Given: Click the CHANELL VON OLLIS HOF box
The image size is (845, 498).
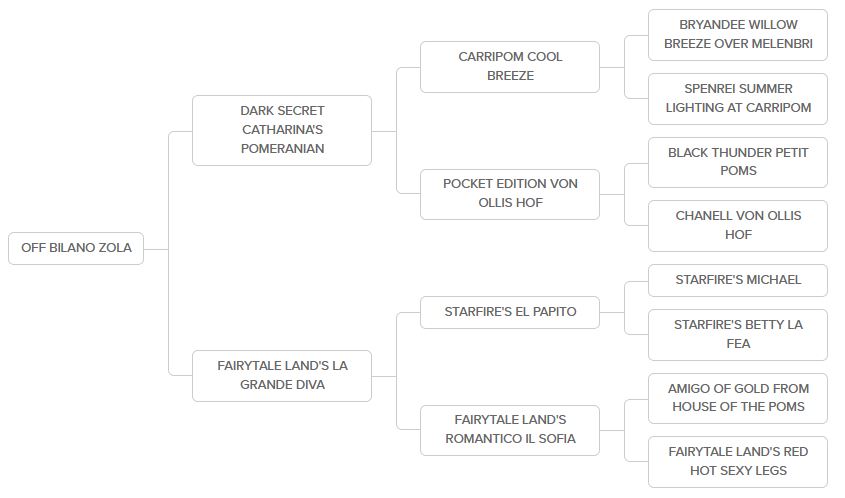Looking at the screenshot, I should (x=738, y=225).
